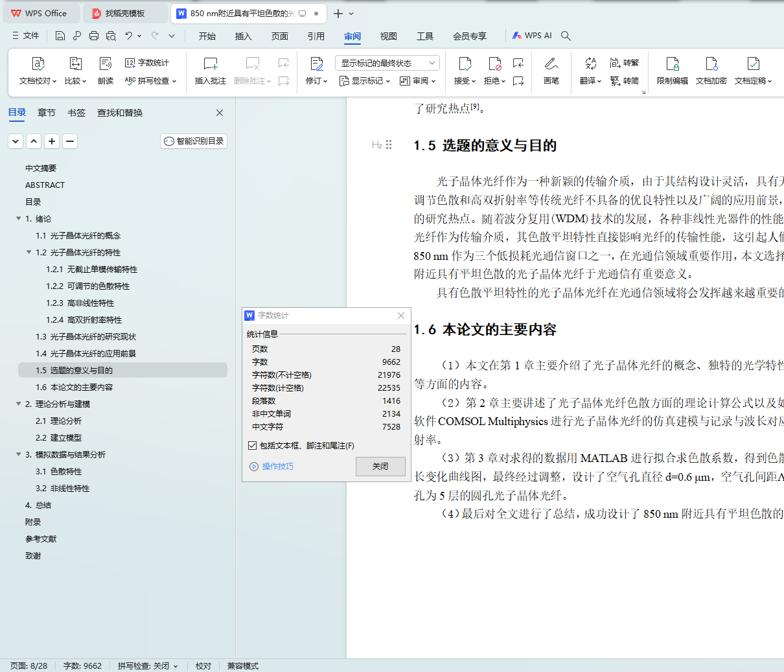784x672 pixels.
Task: Click 智能识别目录 button
Action: [x=194, y=141]
